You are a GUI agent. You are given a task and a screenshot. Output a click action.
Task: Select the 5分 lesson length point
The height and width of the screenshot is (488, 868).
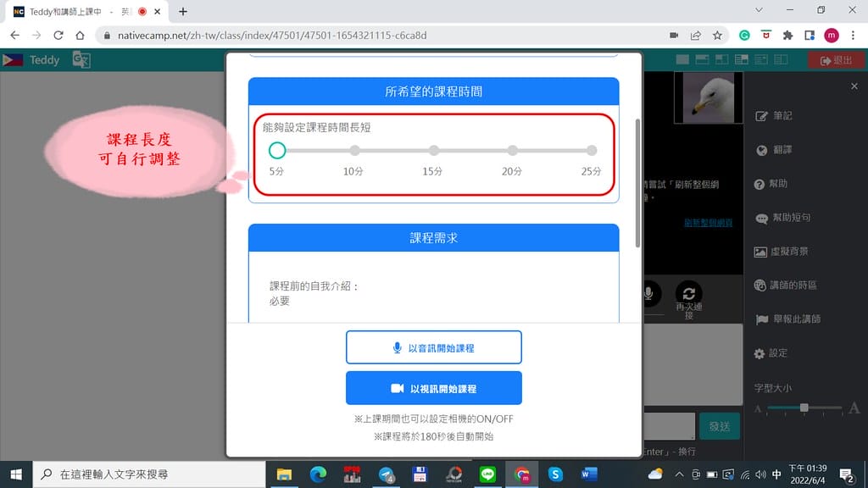pos(277,150)
